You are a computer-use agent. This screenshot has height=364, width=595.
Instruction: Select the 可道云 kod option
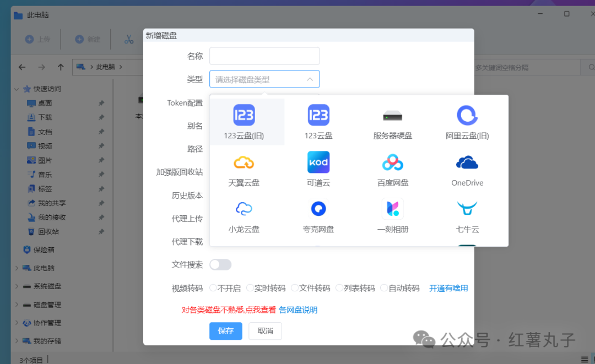click(x=318, y=169)
